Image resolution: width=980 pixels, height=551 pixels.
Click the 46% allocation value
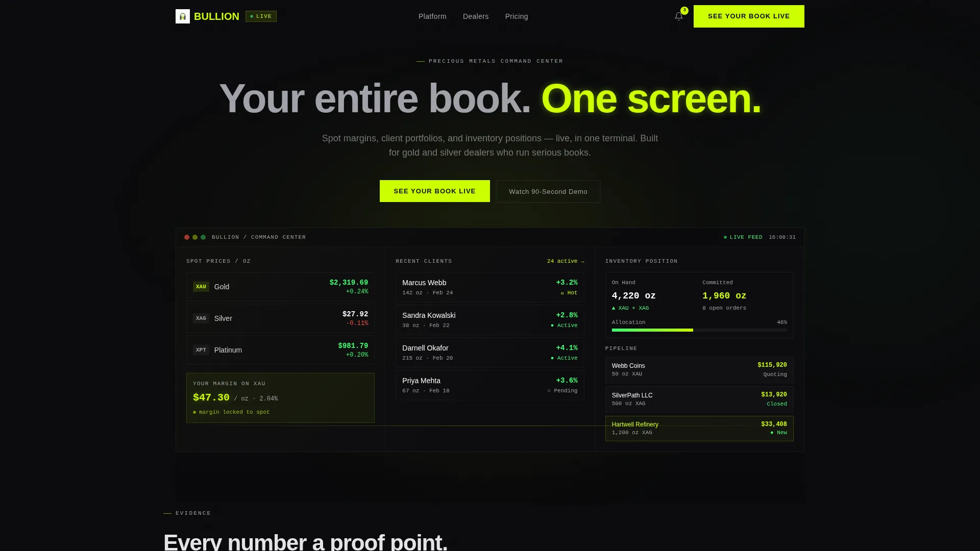pyautogui.click(x=781, y=322)
